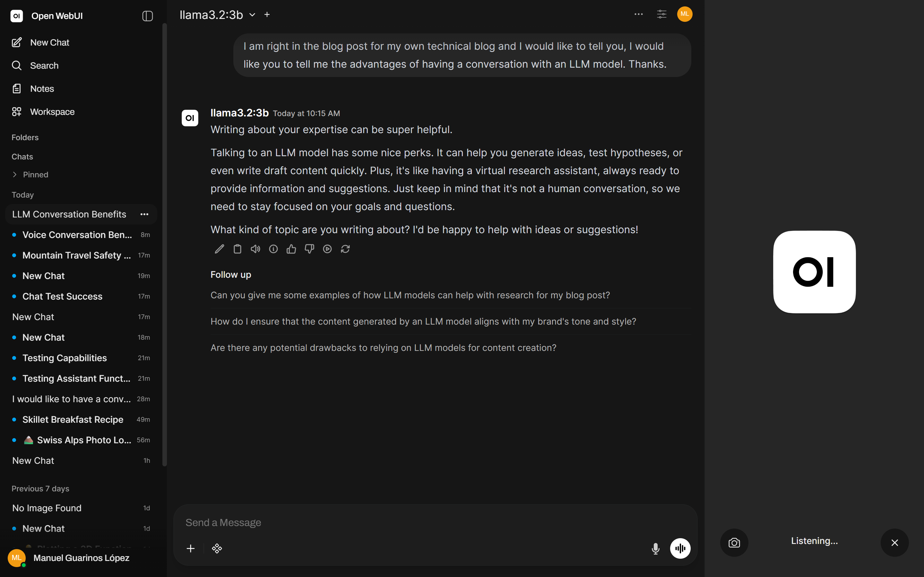924x577 pixels.
Task: Collapse the sidebar
Action: point(147,16)
